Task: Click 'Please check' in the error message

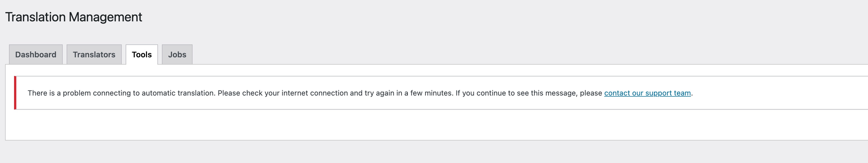Action: click(x=239, y=93)
